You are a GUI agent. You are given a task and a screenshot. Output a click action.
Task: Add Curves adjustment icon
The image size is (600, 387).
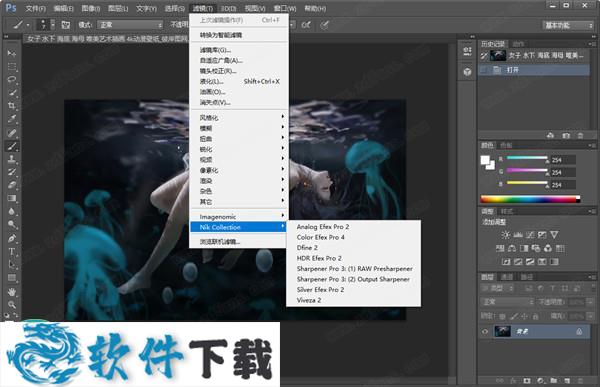(530, 235)
